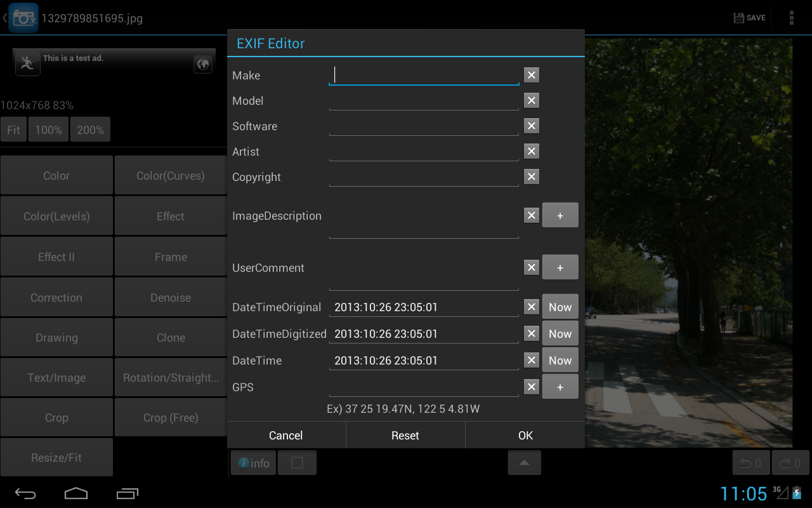Clear the ImageDescription field with its X icon
The height and width of the screenshot is (508, 812).
532,216
